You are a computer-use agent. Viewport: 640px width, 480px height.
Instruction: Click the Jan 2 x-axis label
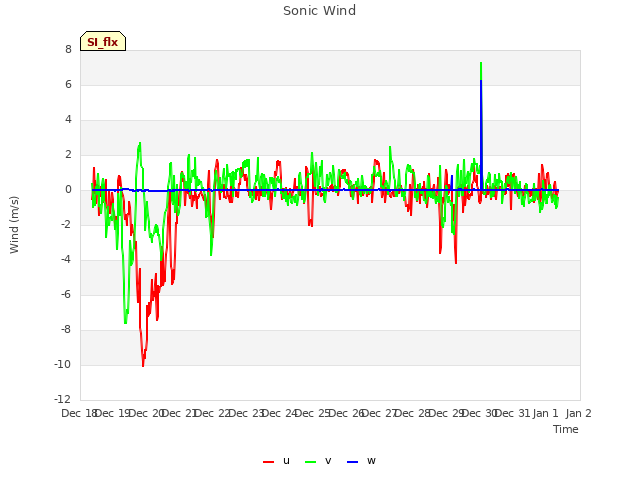(x=578, y=413)
